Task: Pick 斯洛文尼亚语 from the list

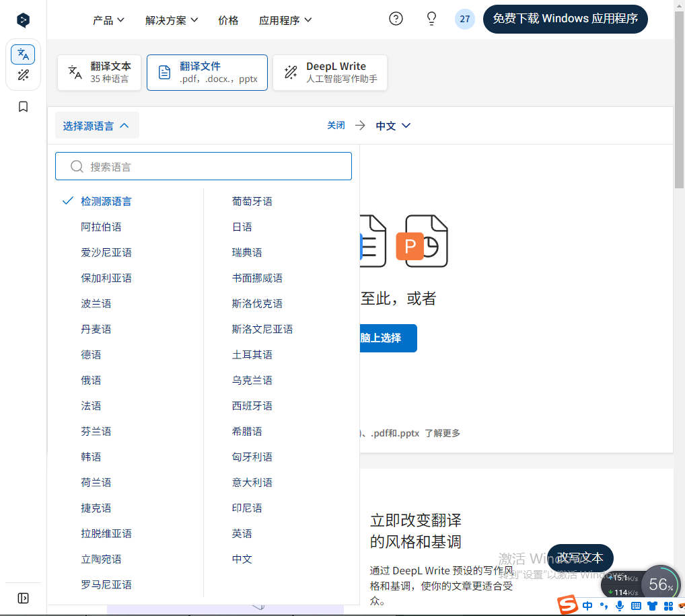Action: click(x=262, y=329)
